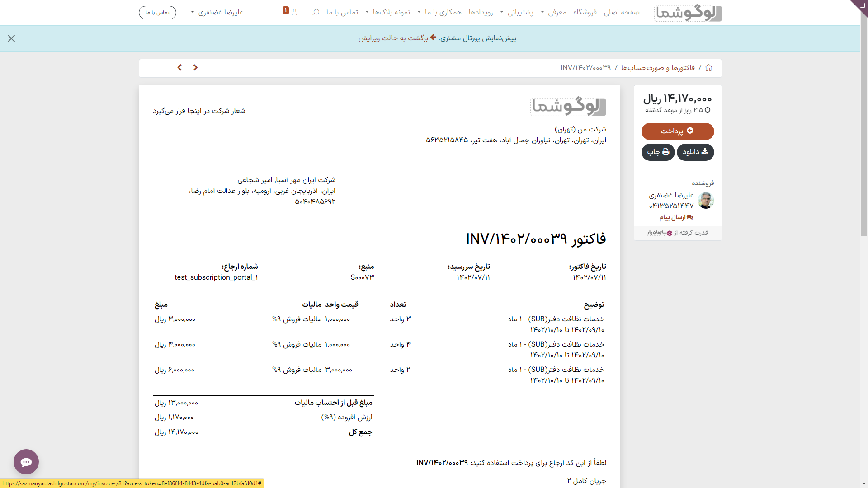Click ارسال پیام send message link
The height and width of the screenshot is (488, 868).
(675, 217)
